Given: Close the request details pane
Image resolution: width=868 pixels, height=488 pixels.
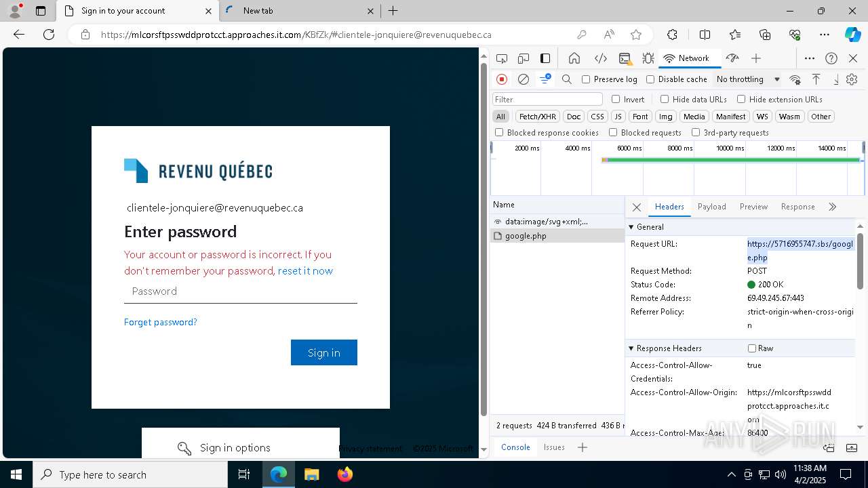Looking at the screenshot, I should coord(636,207).
